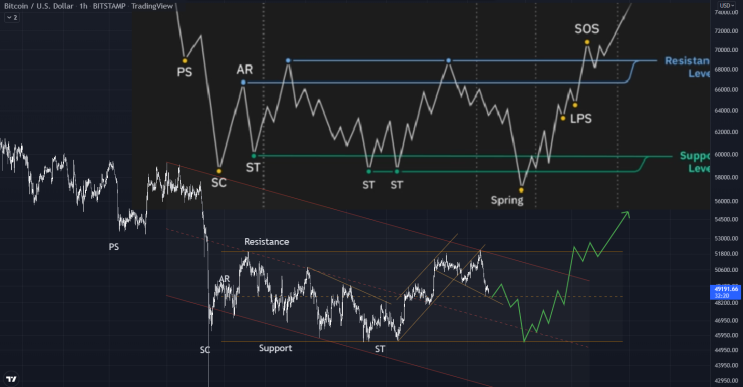Select the Resistance text label on lower chart
Screen dimensions: 743x387
[266, 242]
